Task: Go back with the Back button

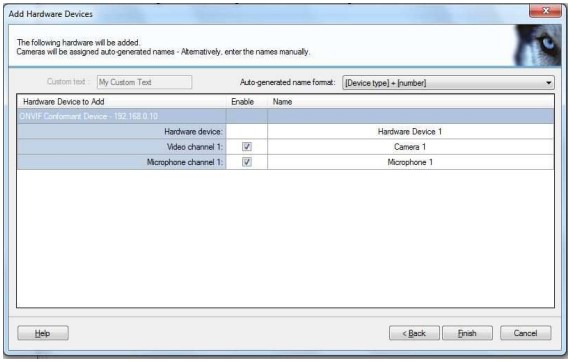Action: click(x=414, y=333)
